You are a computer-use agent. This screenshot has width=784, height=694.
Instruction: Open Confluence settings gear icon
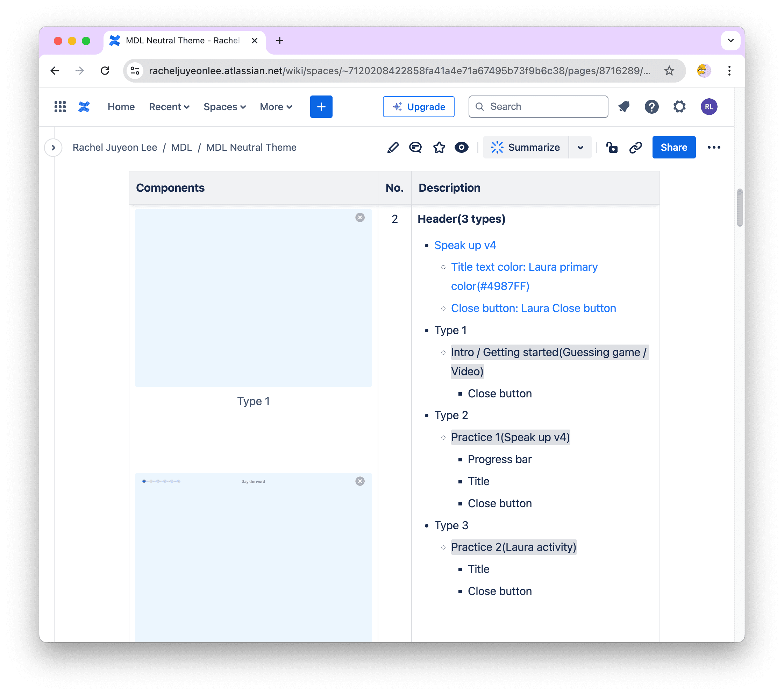pyautogui.click(x=679, y=107)
